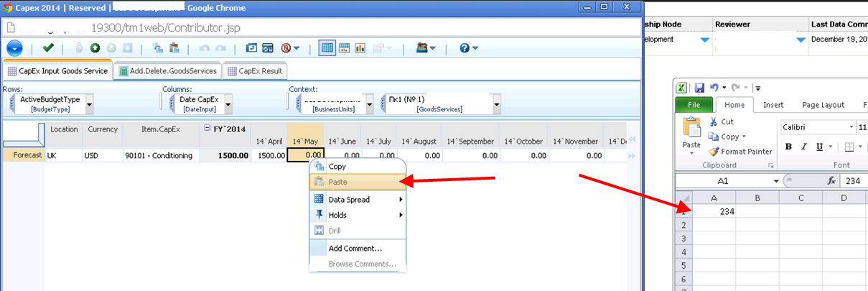Open the Excel Copy button dropdown arrow
Image resolution: width=868 pixels, height=291 pixels.
(745, 137)
